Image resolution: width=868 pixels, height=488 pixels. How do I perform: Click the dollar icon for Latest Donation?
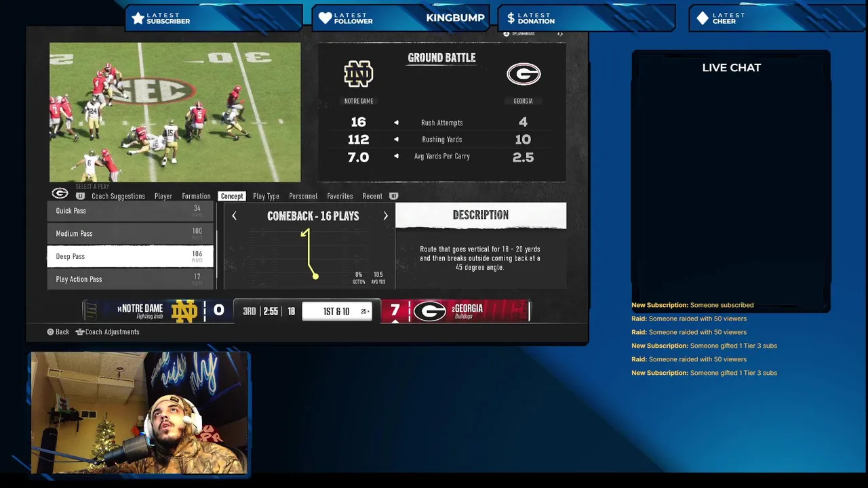pyautogui.click(x=511, y=18)
